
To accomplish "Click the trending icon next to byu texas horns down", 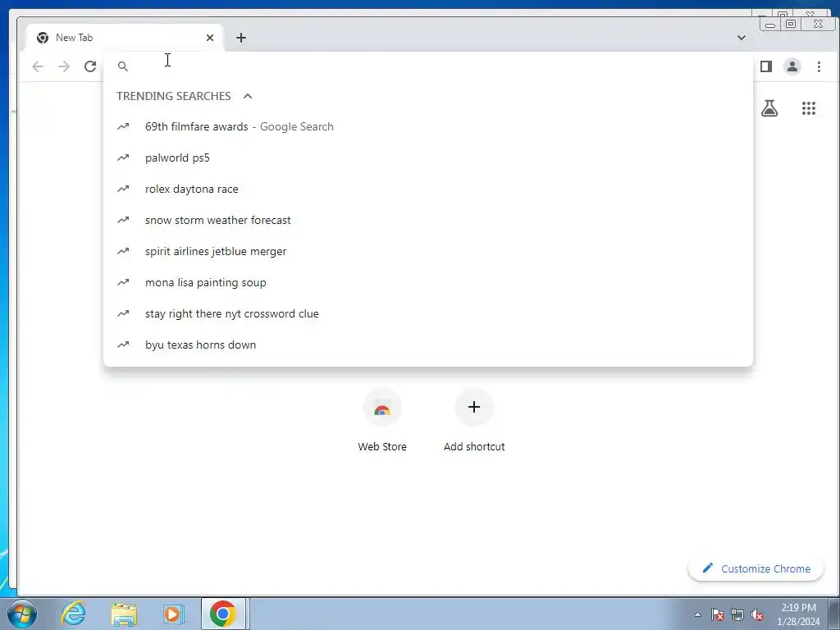I will pyautogui.click(x=123, y=345).
